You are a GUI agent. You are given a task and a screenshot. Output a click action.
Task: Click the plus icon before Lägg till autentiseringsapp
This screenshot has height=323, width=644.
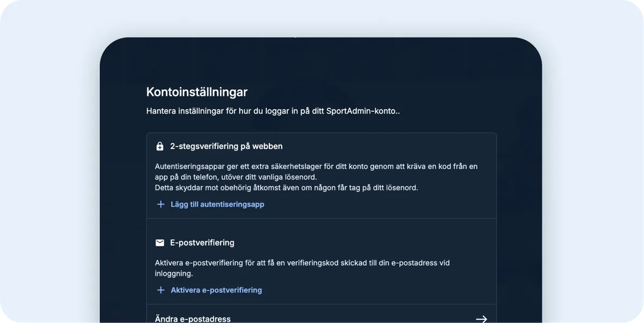click(x=160, y=204)
